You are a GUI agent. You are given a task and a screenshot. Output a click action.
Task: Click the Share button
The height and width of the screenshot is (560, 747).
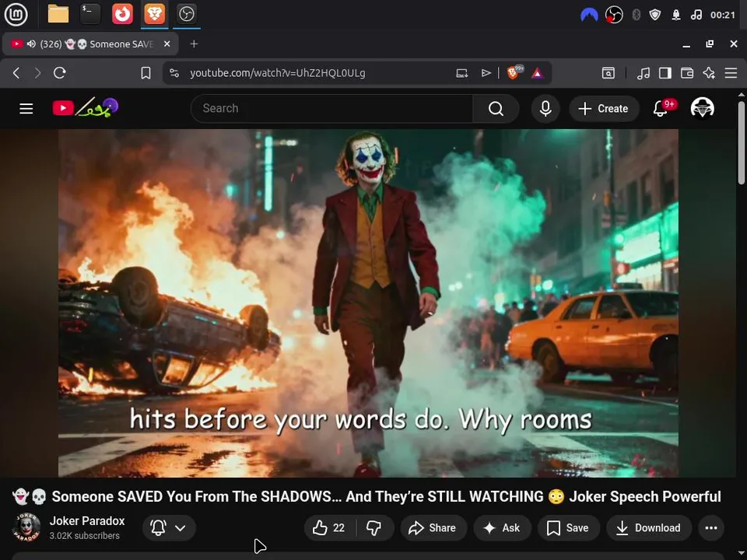coord(433,527)
